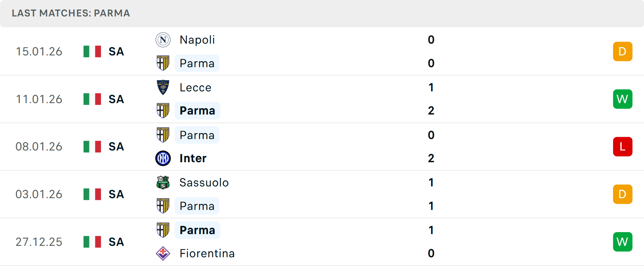644x266 pixels.
Task: Click the Italian flag on 27.12.25 row
Action: point(92,242)
